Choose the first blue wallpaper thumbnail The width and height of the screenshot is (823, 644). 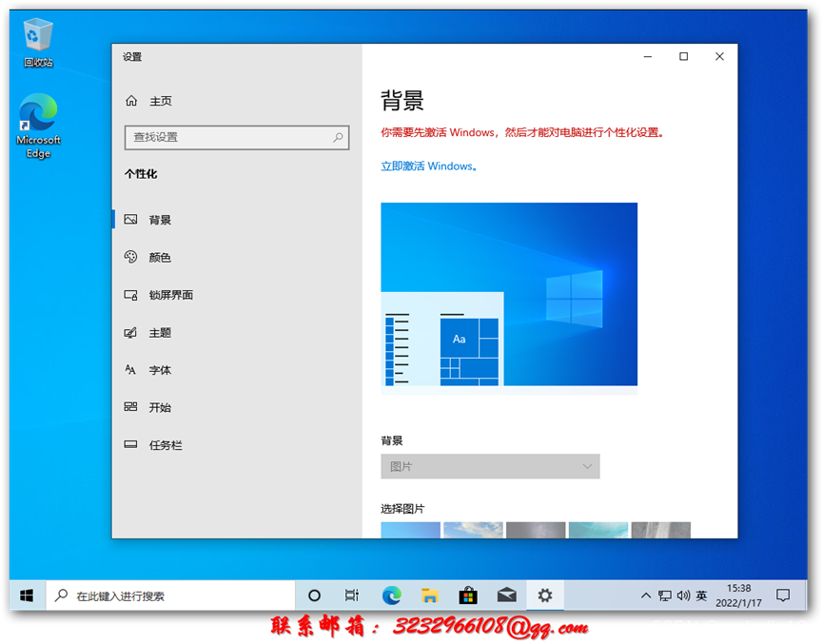click(410, 530)
